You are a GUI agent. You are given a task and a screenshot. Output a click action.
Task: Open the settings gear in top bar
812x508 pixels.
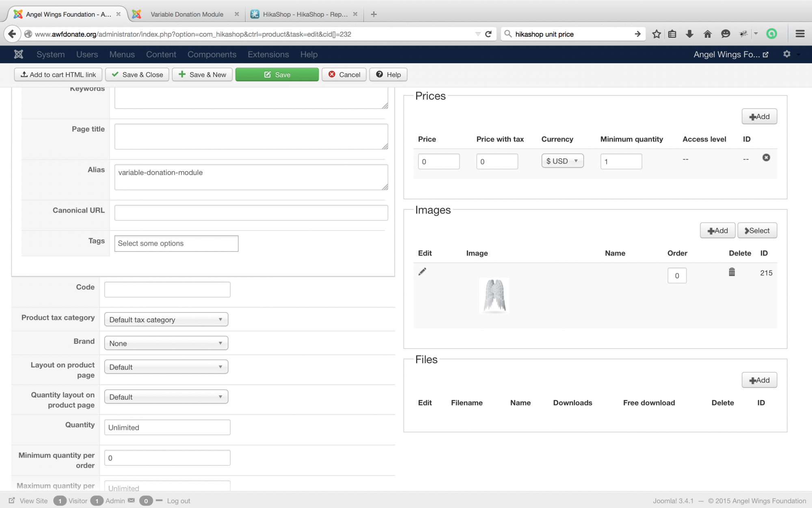point(787,54)
